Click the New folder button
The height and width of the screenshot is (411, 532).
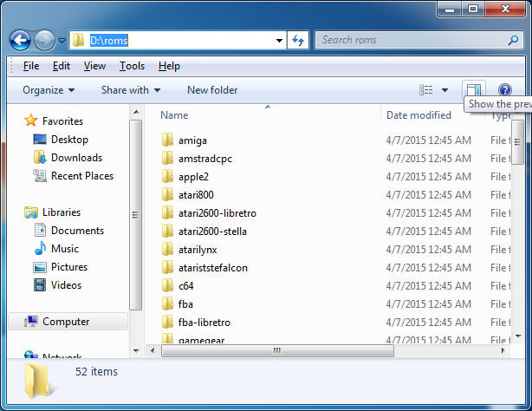212,90
